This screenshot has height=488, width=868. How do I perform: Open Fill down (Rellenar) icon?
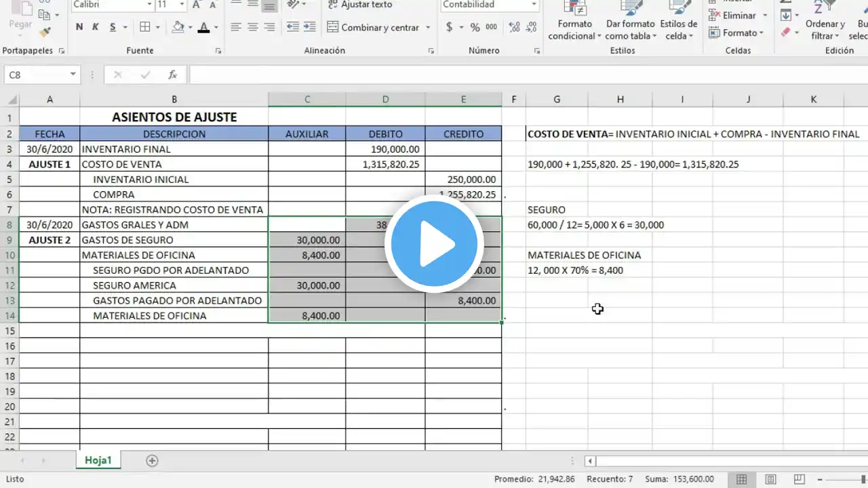(x=787, y=15)
